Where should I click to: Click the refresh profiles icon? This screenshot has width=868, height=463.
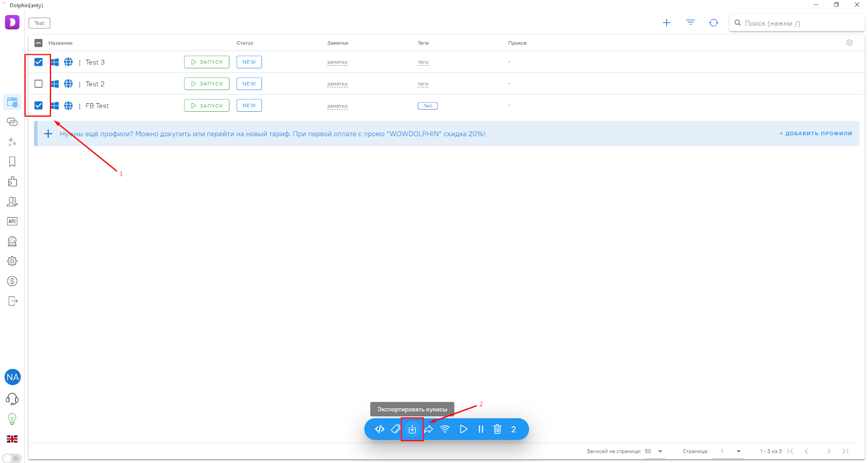coord(713,23)
